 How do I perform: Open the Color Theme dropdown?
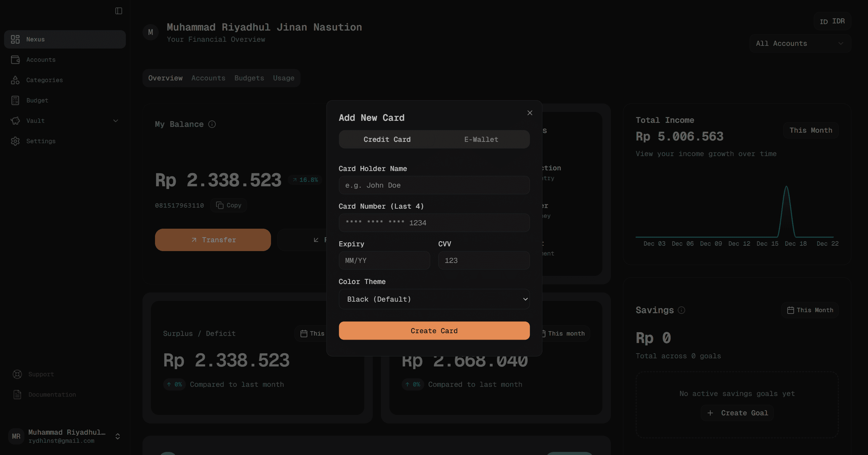tap(434, 299)
